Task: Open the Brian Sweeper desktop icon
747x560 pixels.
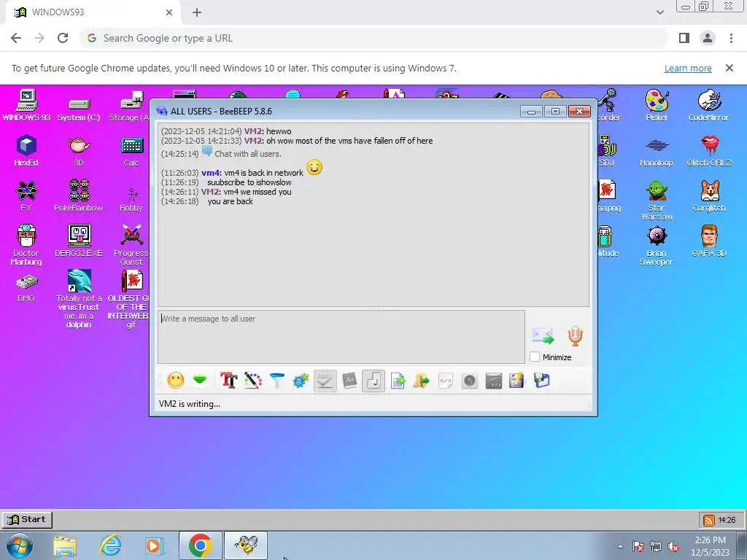Action: [x=657, y=245]
